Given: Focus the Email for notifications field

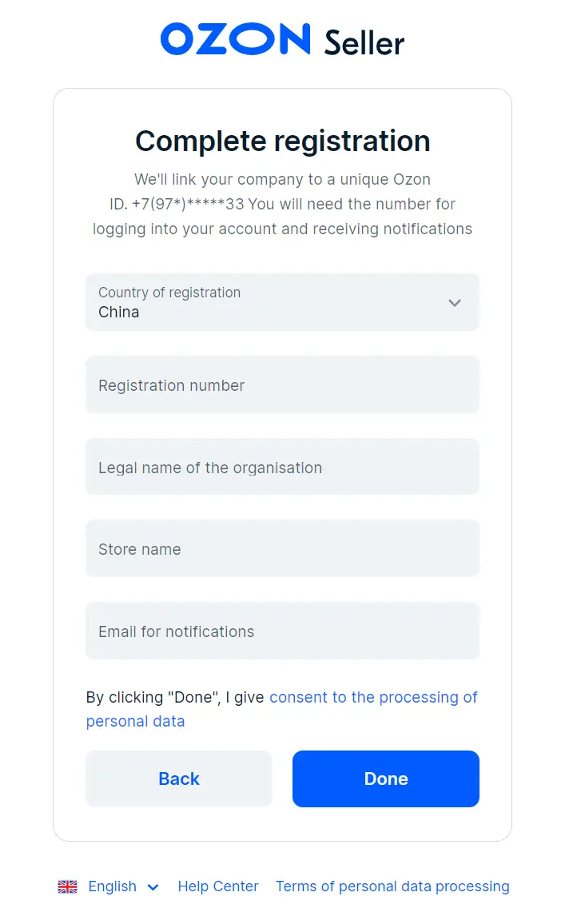Looking at the screenshot, I should tap(282, 631).
